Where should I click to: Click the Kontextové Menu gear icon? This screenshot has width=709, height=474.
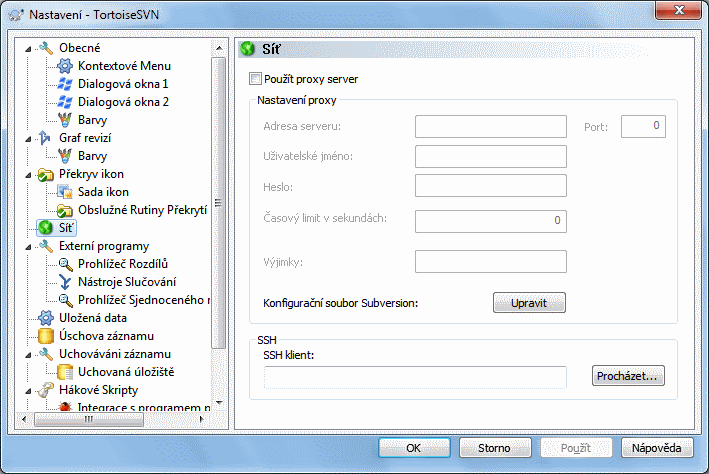point(65,66)
